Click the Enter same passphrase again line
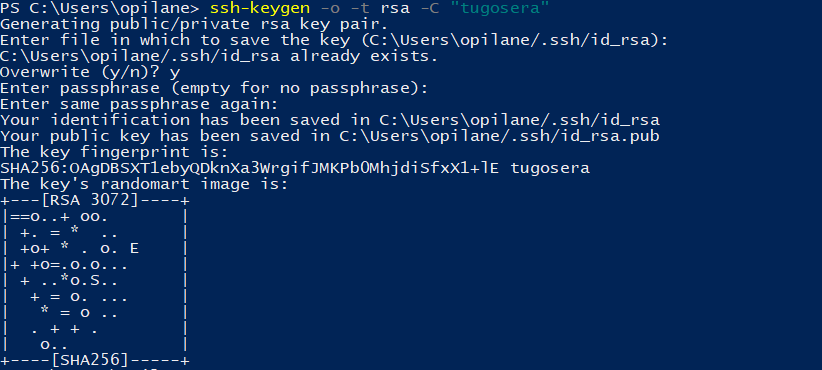822x370 pixels. 139,104
